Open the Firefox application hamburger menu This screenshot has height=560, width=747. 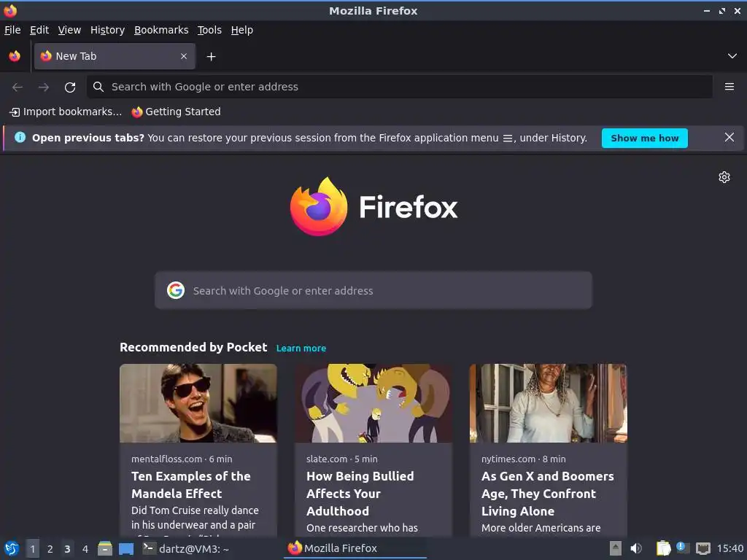729,87
